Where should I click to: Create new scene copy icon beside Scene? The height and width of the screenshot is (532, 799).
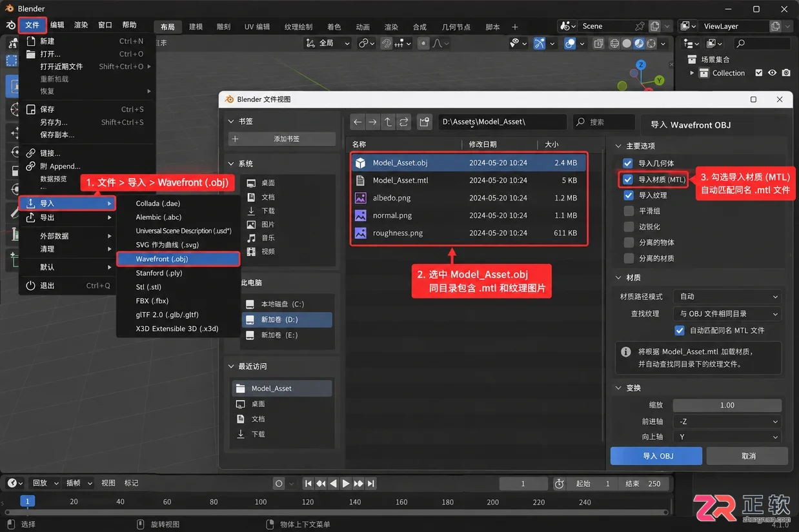(x=655, y=26)
